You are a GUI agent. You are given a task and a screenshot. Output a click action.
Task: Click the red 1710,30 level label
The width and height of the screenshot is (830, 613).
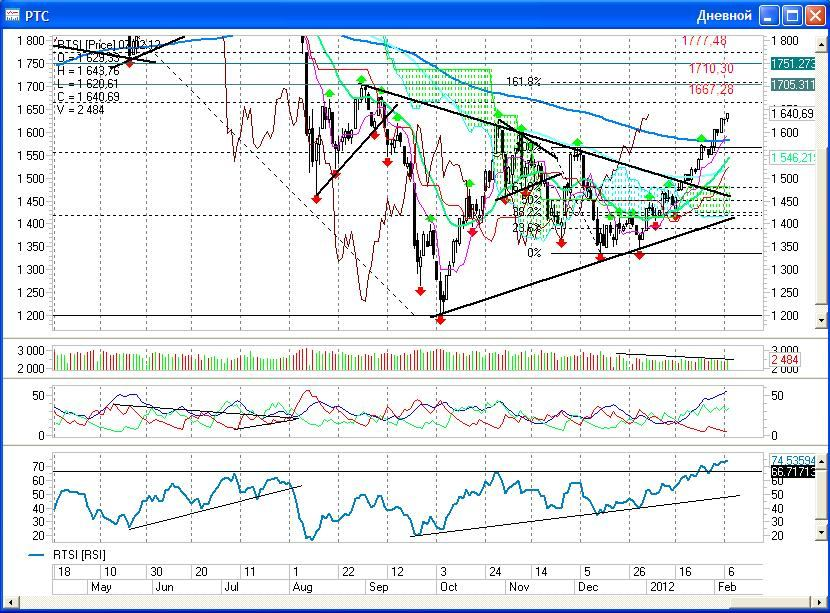coord(711,68)
